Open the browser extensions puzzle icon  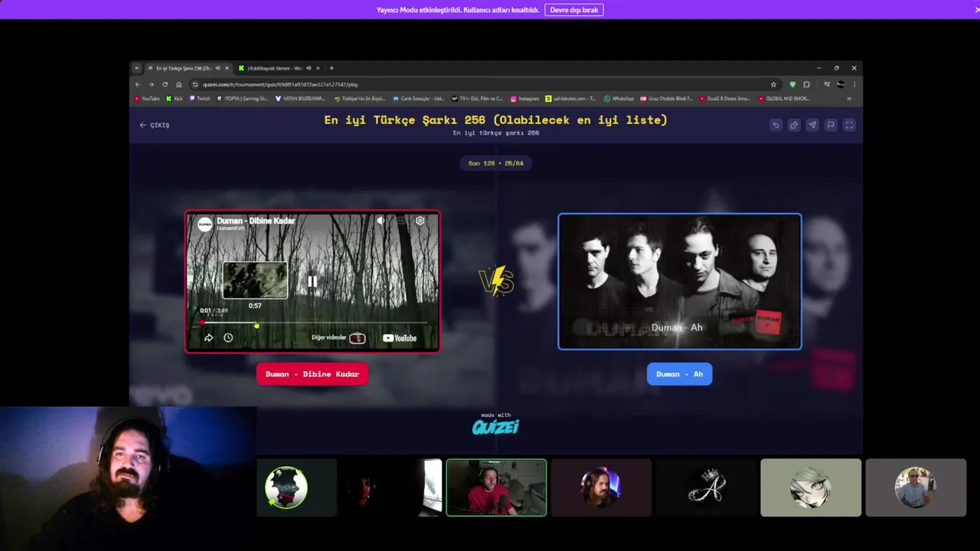pos(806,84)
